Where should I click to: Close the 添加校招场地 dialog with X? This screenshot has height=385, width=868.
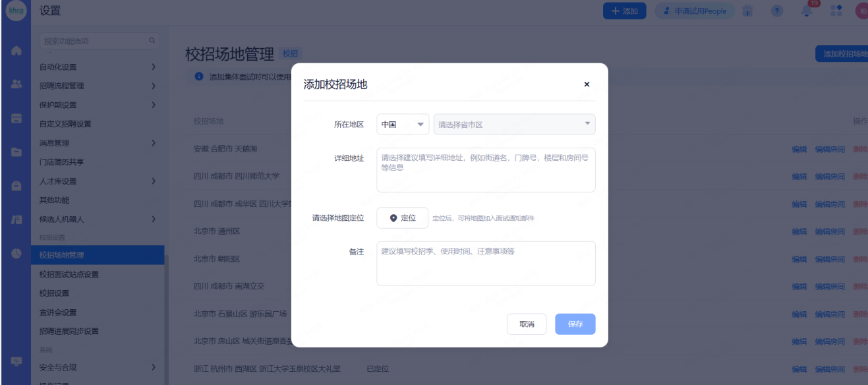coord(587,84)
